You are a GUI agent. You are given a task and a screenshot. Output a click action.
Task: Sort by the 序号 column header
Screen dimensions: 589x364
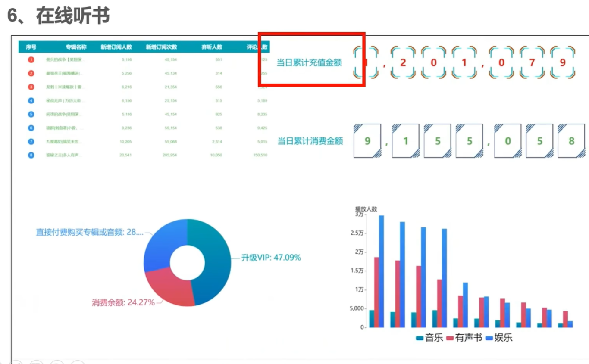31,47
